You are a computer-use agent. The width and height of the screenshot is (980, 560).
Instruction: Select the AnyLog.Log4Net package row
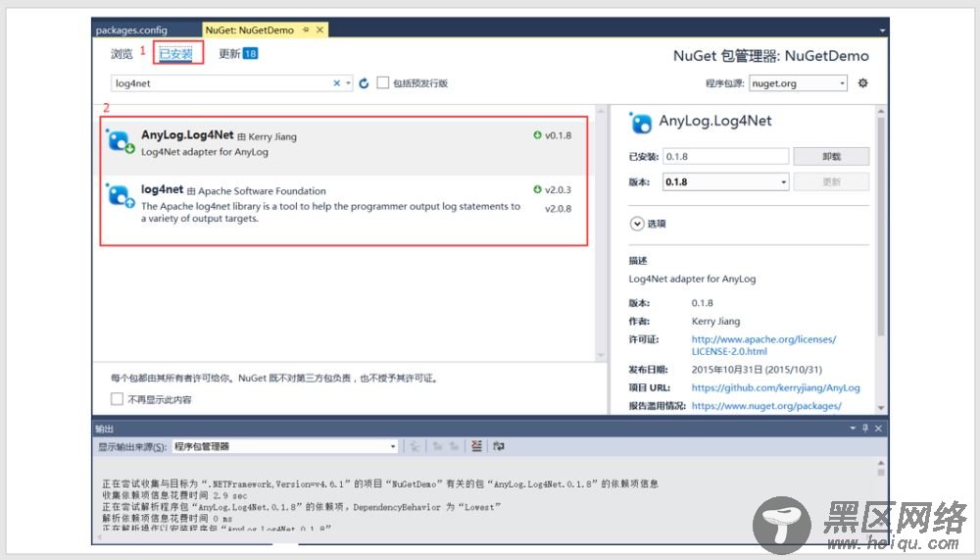click(x=344, y=146)
